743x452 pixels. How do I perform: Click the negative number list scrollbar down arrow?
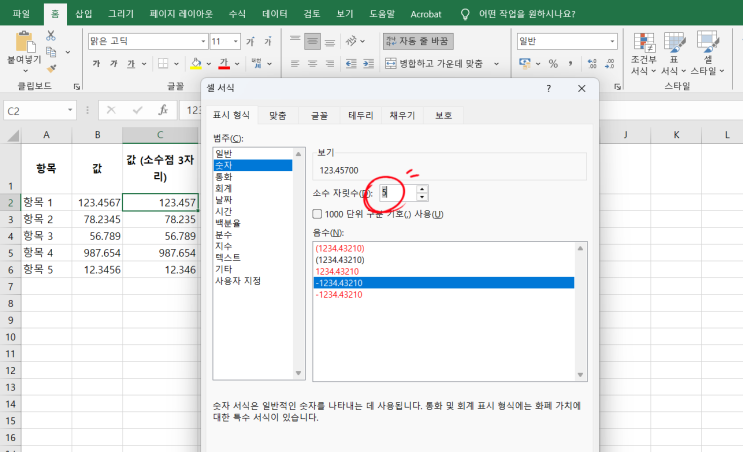pos(580,375)
